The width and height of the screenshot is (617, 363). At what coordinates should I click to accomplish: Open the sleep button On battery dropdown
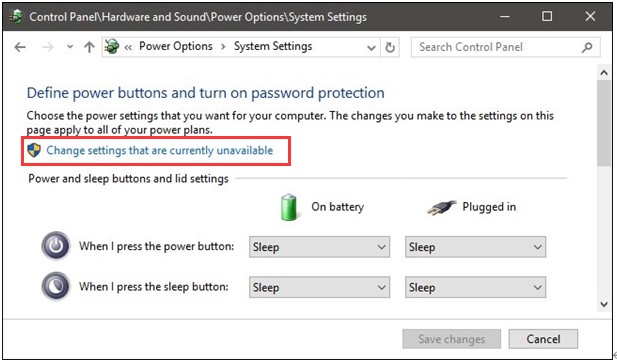[319, 287]
